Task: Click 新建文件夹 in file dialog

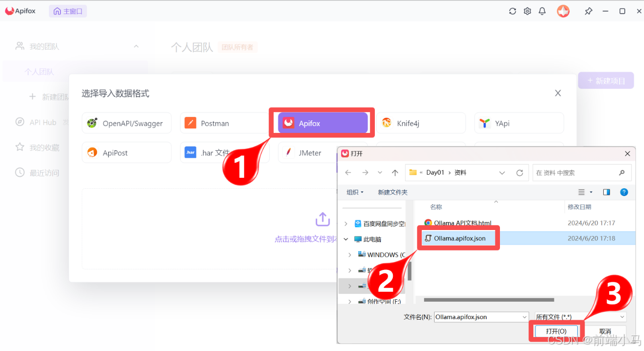Action: 392,192
